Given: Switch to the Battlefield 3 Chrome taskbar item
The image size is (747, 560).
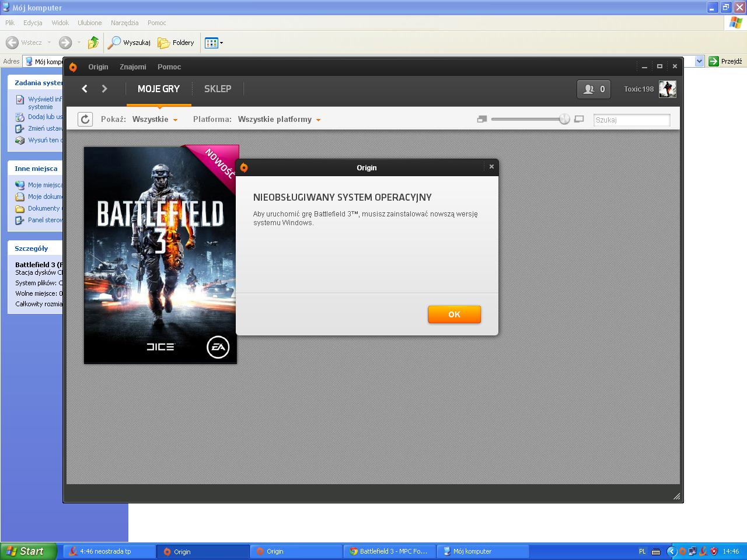Looking at the screenshot, I should [389, 551].
